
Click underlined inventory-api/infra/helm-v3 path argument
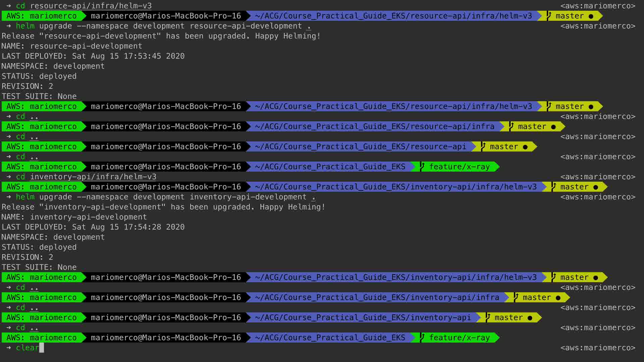point(93,177)
